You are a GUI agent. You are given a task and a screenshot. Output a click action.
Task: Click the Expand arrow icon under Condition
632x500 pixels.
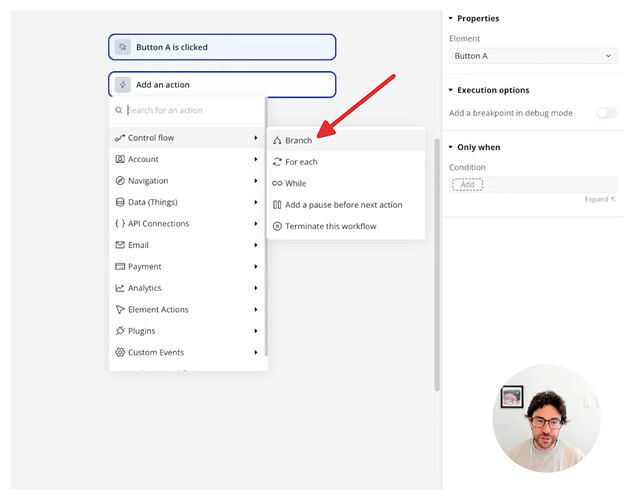613,199
